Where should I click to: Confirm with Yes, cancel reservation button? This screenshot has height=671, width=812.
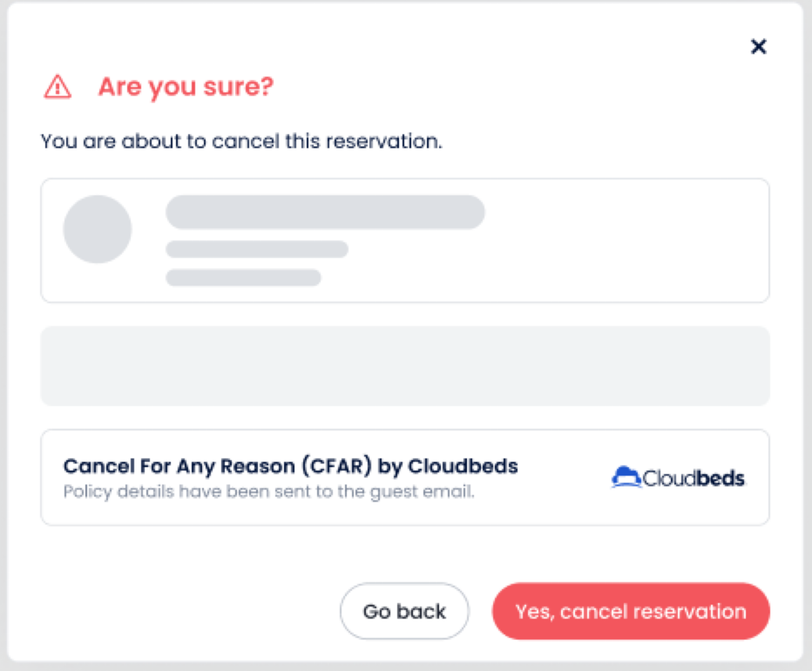630,611
